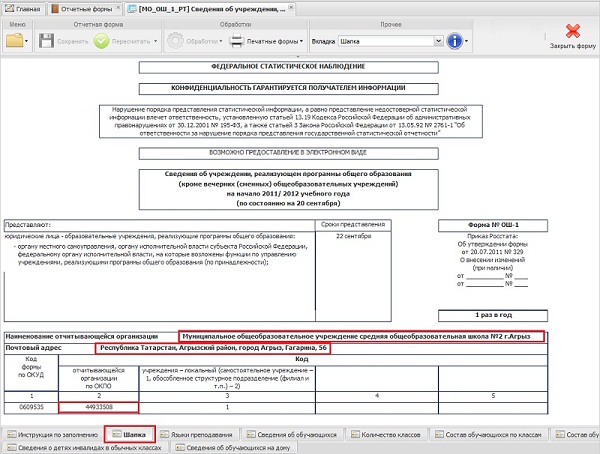Open the Обработки dropdown menu
Image resolution: width=600 pixels, height=454 pixels.
tap(221, 41)
